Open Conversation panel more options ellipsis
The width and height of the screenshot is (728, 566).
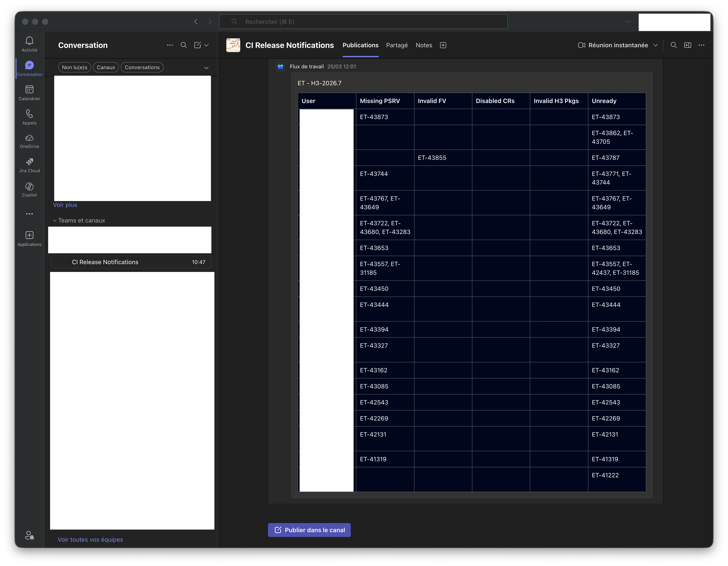click(x=170, y=45)
